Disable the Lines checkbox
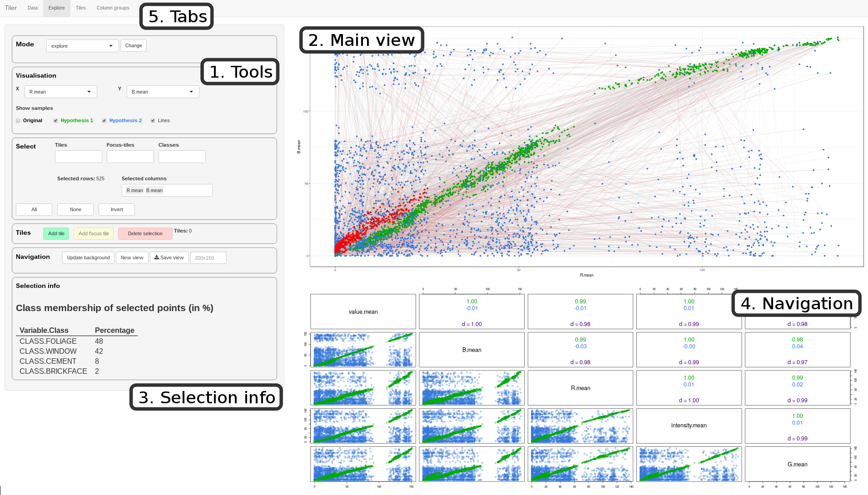 [153, 121]
